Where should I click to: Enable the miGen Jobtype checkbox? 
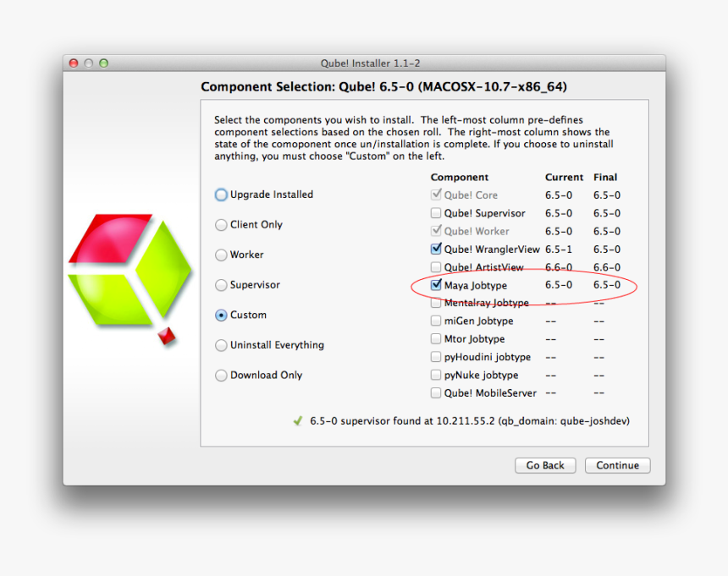pyautogui.click(x=435, y=321)
